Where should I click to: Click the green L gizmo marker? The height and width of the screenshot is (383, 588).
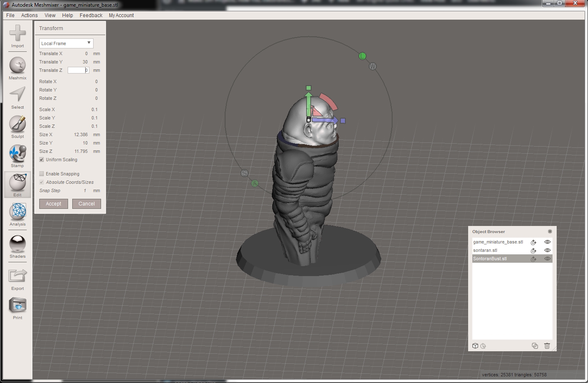(362, 56)
